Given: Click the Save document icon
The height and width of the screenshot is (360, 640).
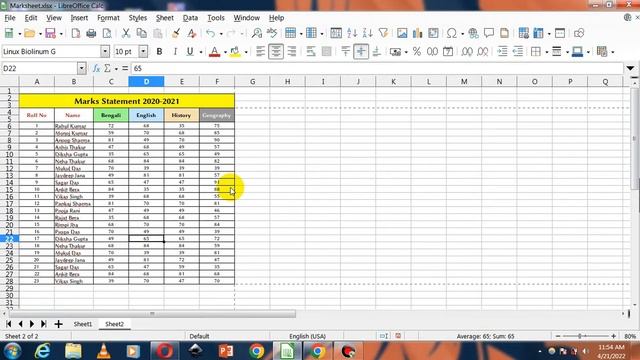Looking at the screenshot, I should (x=50, y=33).
